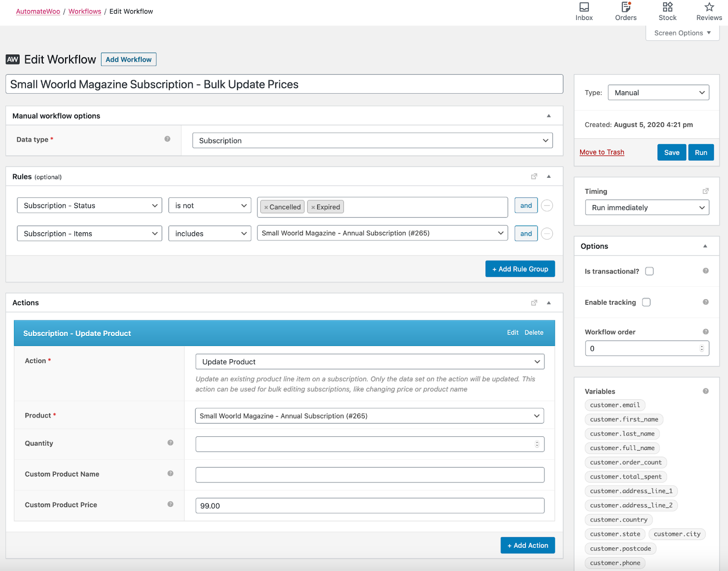Open the 'includes' comparison dropdown
The width and height of the screenshot is (728, 571).
210,234
